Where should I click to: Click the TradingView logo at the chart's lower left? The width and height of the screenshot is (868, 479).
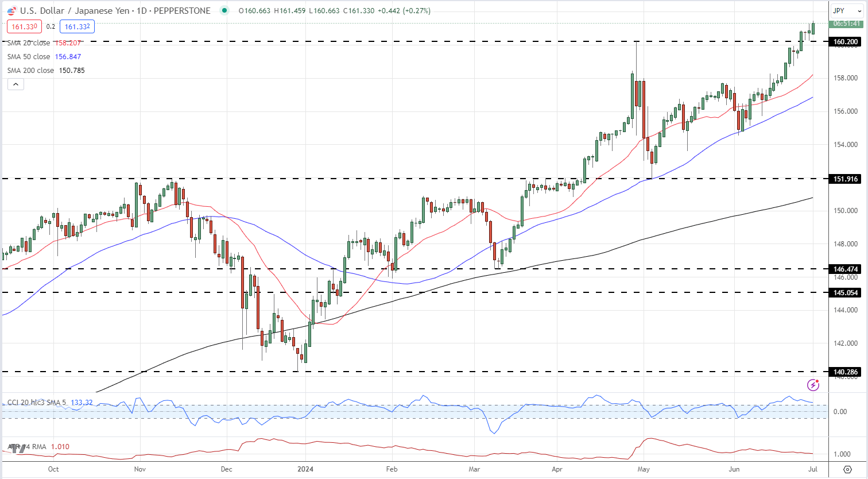coord(17,448)
